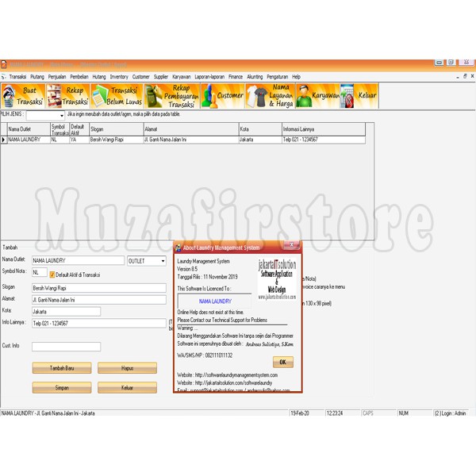Open Pembelian menu

79,77
